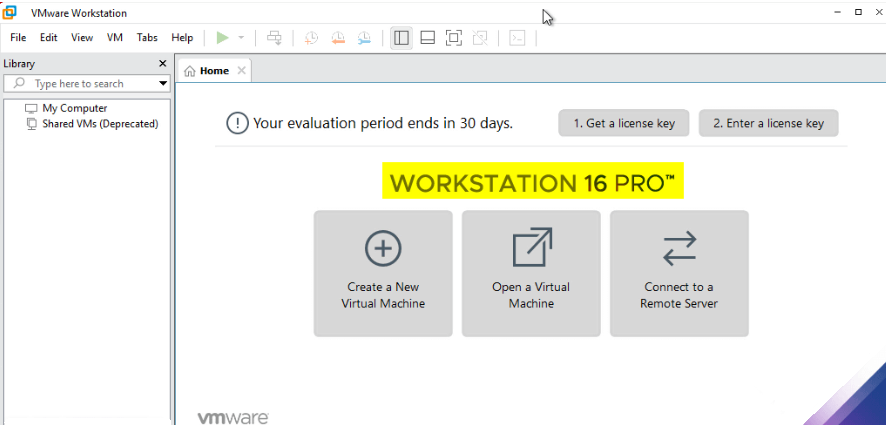The height and width of the screenshot is (425, 886).
Task: Click the evaluation period ends text
Action: coord(383,123)
